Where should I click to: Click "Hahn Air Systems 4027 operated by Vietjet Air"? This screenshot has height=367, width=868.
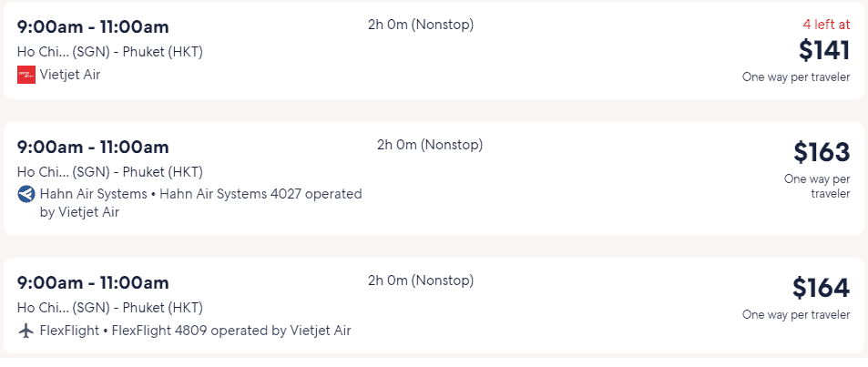point(201,203)
